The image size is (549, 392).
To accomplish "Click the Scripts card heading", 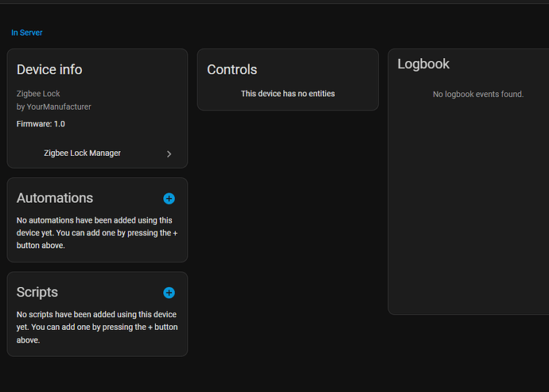I will coord(37,292).
